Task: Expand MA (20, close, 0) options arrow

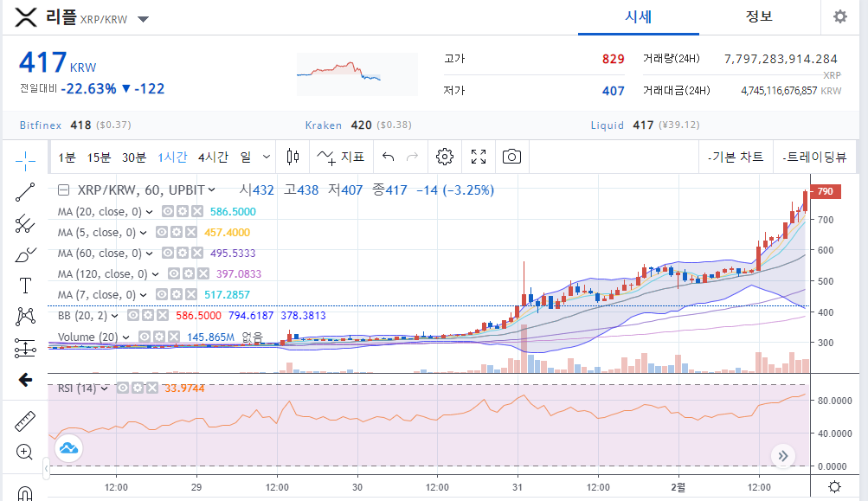Action: (150, 212)
